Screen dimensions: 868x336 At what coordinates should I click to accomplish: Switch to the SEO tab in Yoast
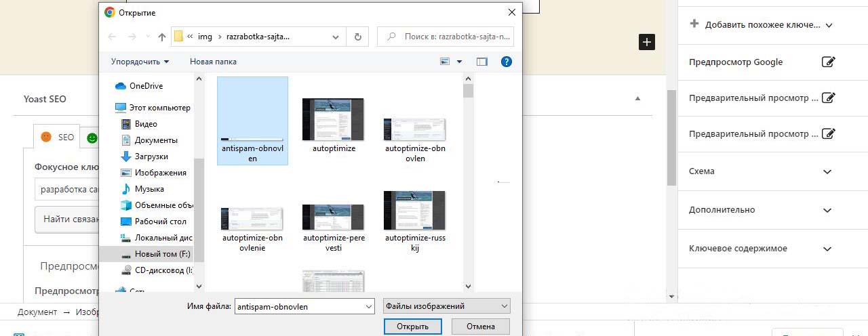58,137
